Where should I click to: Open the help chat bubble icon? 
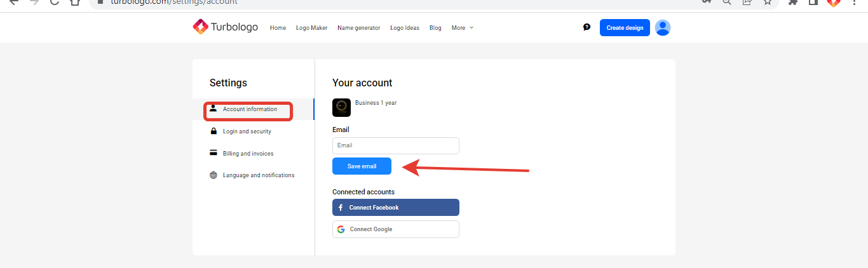587,27
